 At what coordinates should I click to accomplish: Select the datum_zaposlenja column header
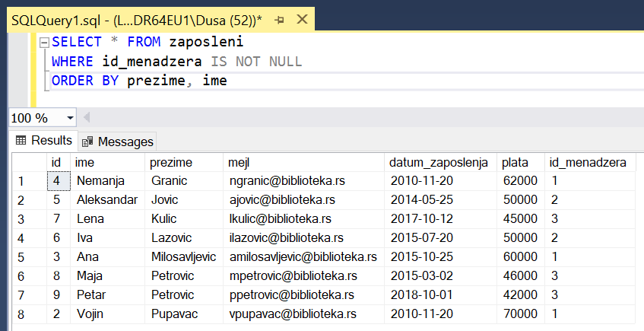(439, 163)
